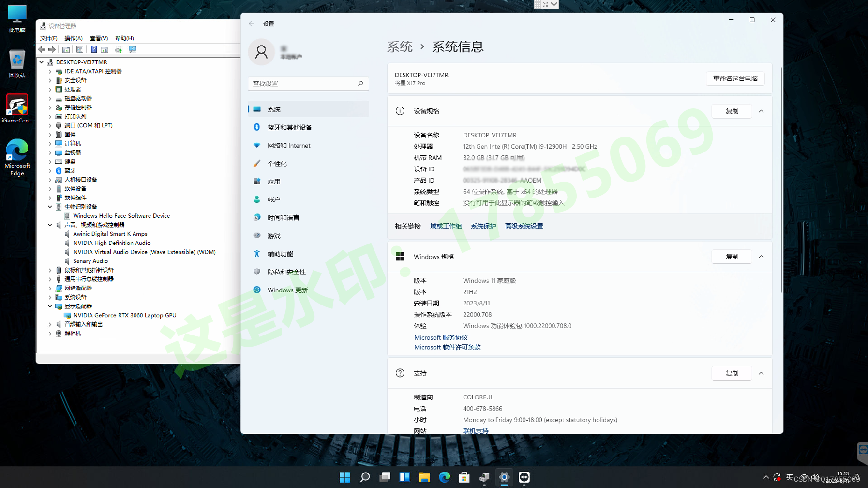Image resolution: width=868 pixels, height=488 pixels.
Task: Open 隐私和安全性 settings page
Action: pyautogui.click(x=308, y=272)
